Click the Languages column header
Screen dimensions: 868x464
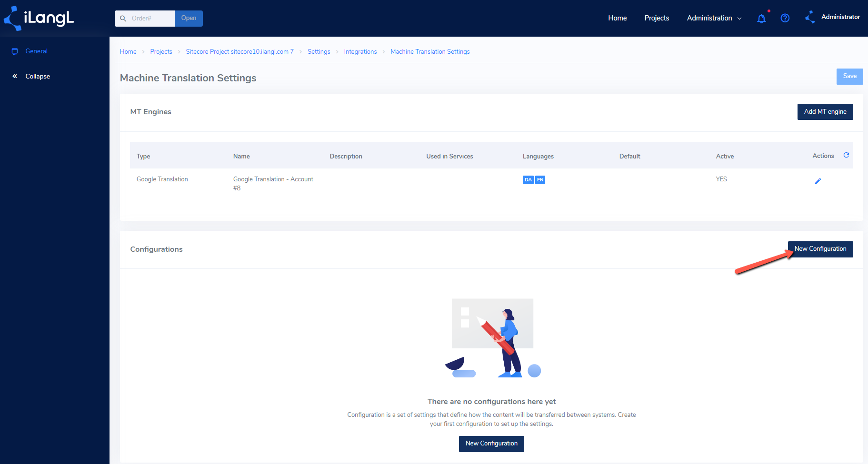click(x=538, y=157)
